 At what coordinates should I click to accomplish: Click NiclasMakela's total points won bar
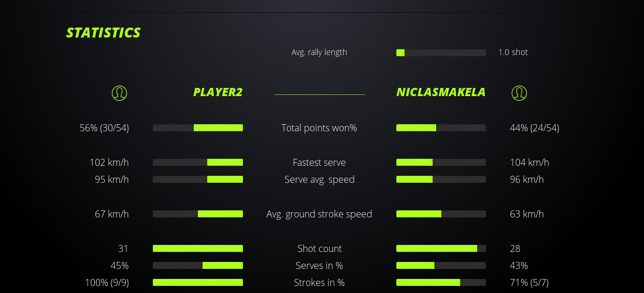point(441,128)
